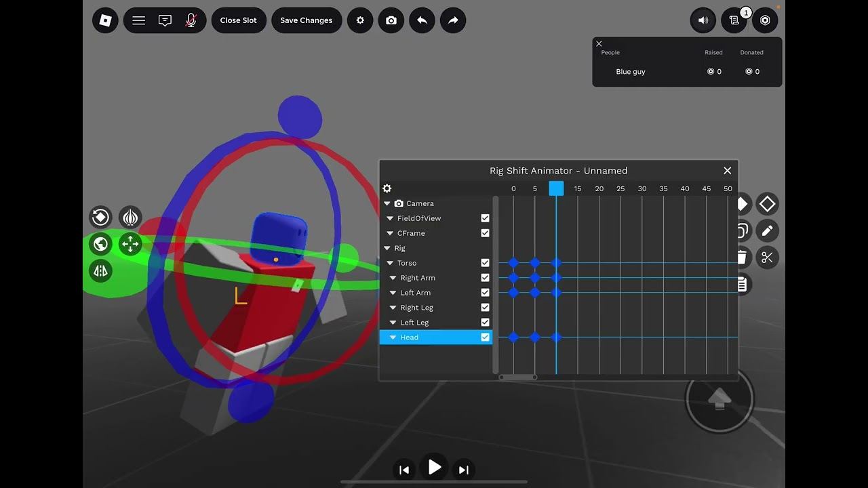Screen dimensions: 868x488
Task: Open the Robux hexagon icon
Action: click(765, 20)
